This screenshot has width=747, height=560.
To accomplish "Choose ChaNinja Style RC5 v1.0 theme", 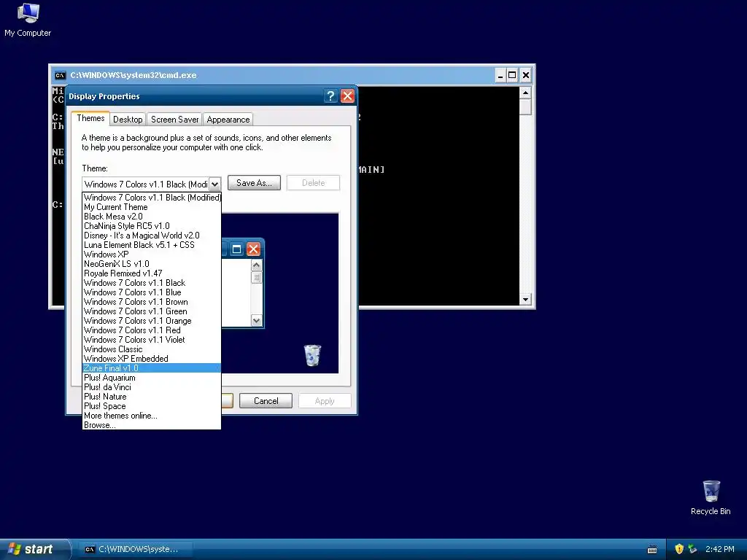I will pyautogui.click(x=152, y=226).
